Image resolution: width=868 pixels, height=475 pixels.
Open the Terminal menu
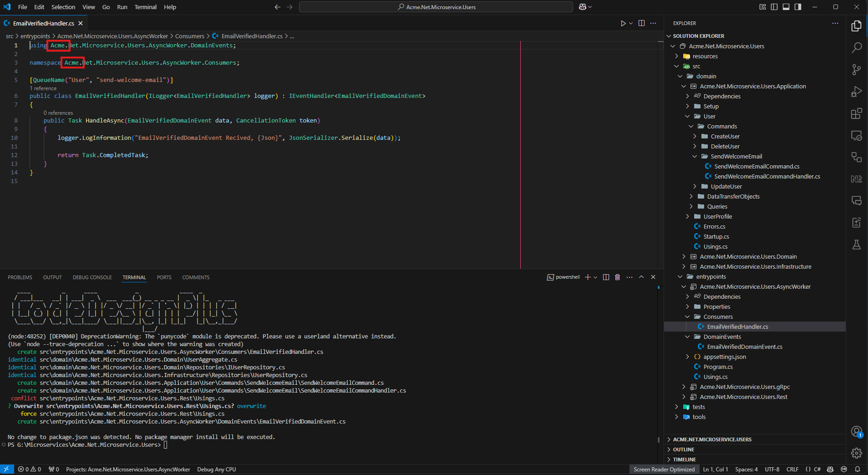click(x=146, y=7)
